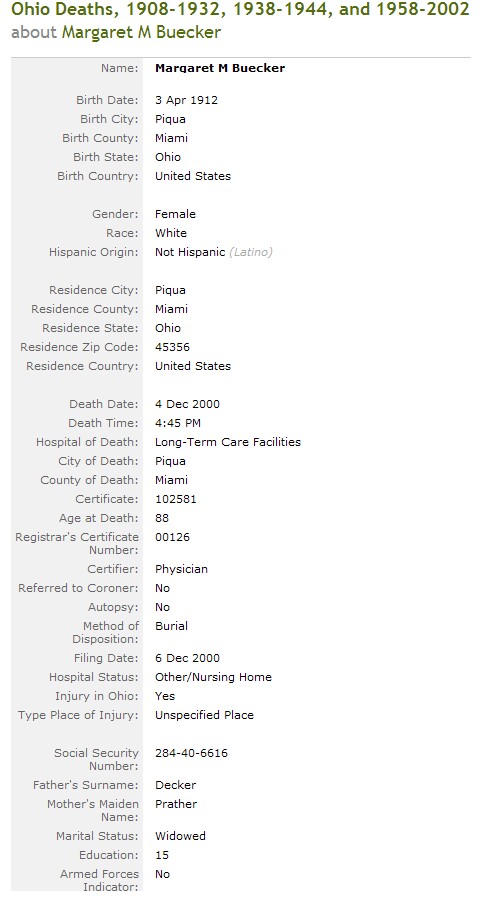Click the Death Time 4:45 PM
488x910 pixels.
click(x=178, y=423)
